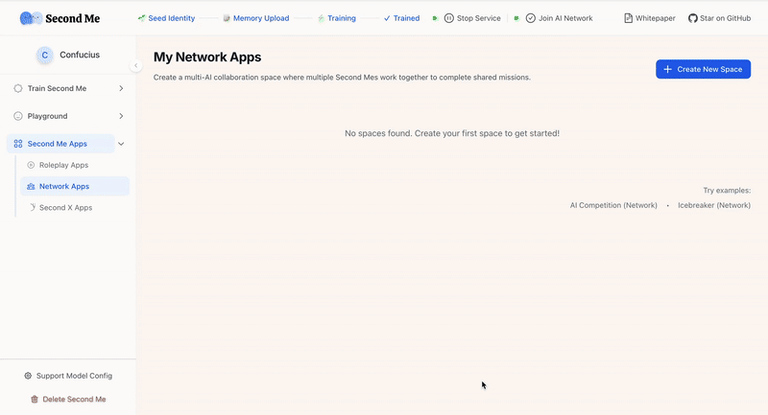Expand the Train Second Me chevron
768x415 pixels.
pyautogui.click(x=121, y=88)
